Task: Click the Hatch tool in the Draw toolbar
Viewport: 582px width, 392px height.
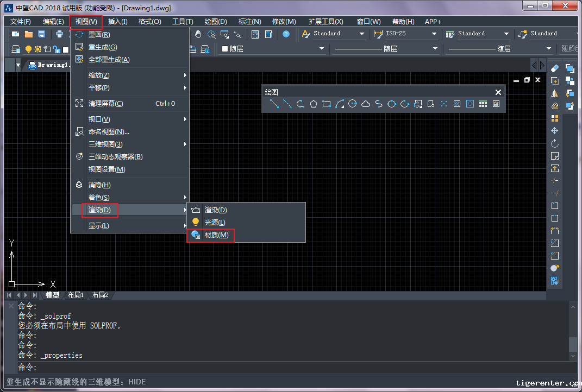Action: point(457,104)
